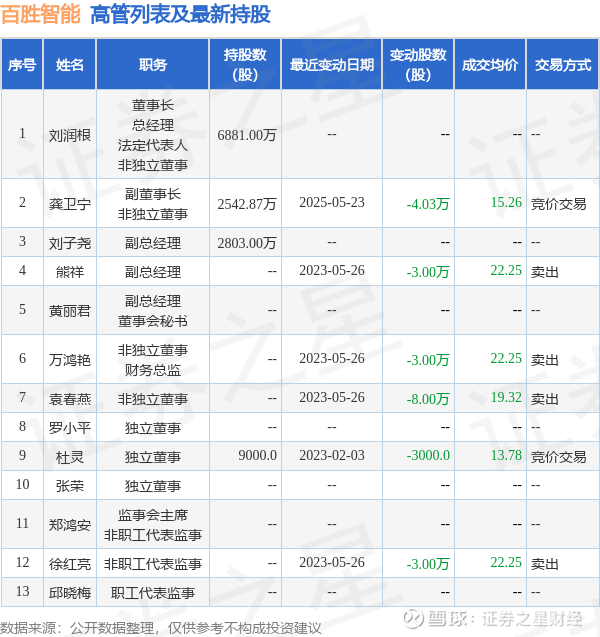Select the name 郑鸿安
Screen dimensions: 600x637
[70, 525]
